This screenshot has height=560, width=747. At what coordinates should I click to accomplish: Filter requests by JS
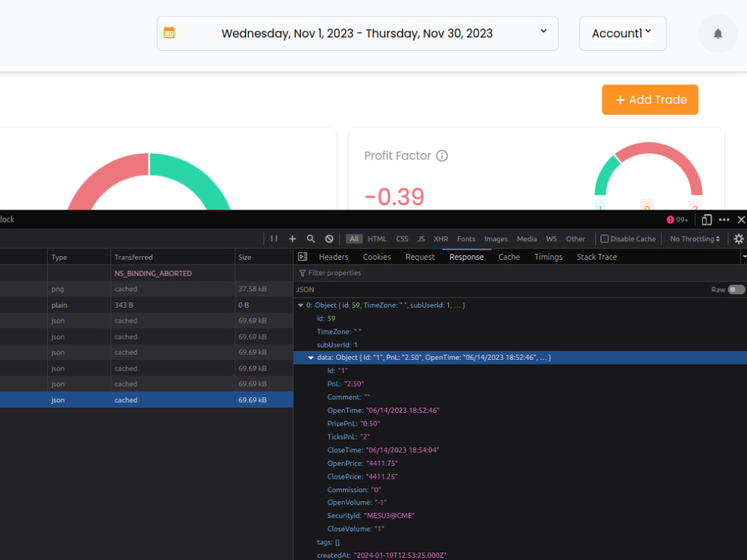421,239
